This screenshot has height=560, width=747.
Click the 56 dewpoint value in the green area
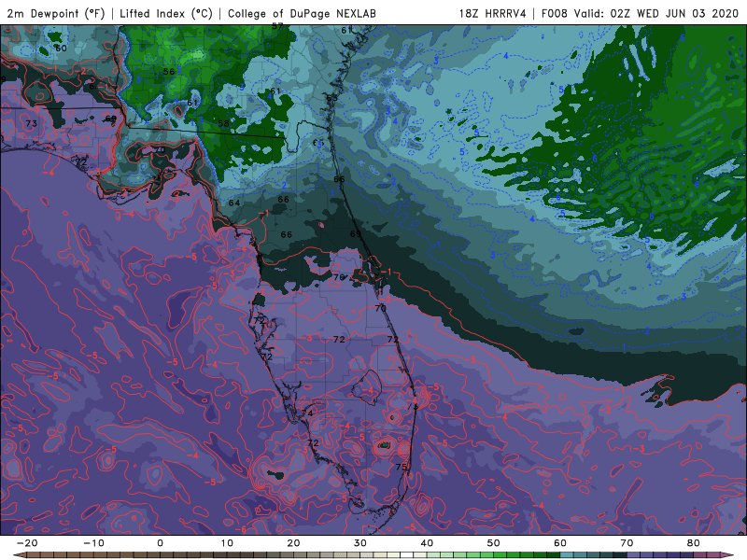coord(169,72)
